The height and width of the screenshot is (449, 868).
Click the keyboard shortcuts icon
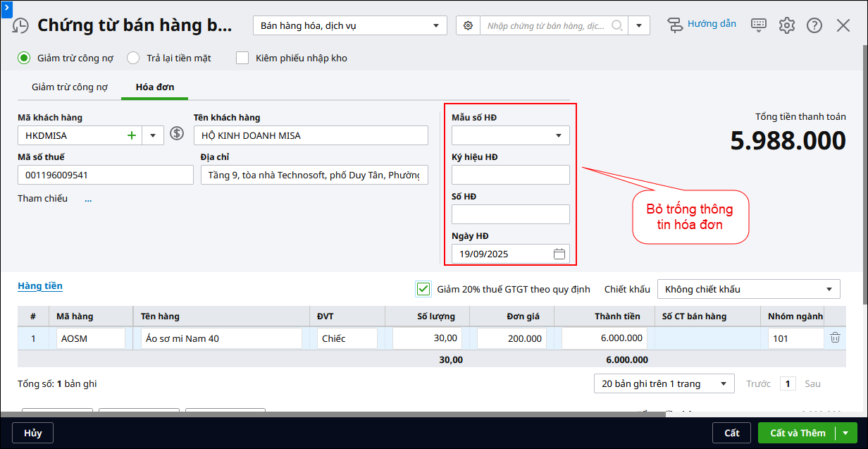coord(759,25)
